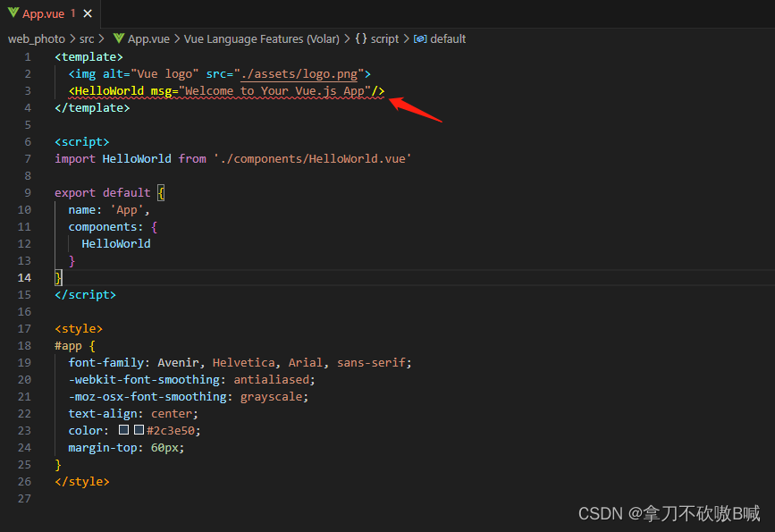
Task: Open the src breadcrumb segment
Action: pos(87,39)
